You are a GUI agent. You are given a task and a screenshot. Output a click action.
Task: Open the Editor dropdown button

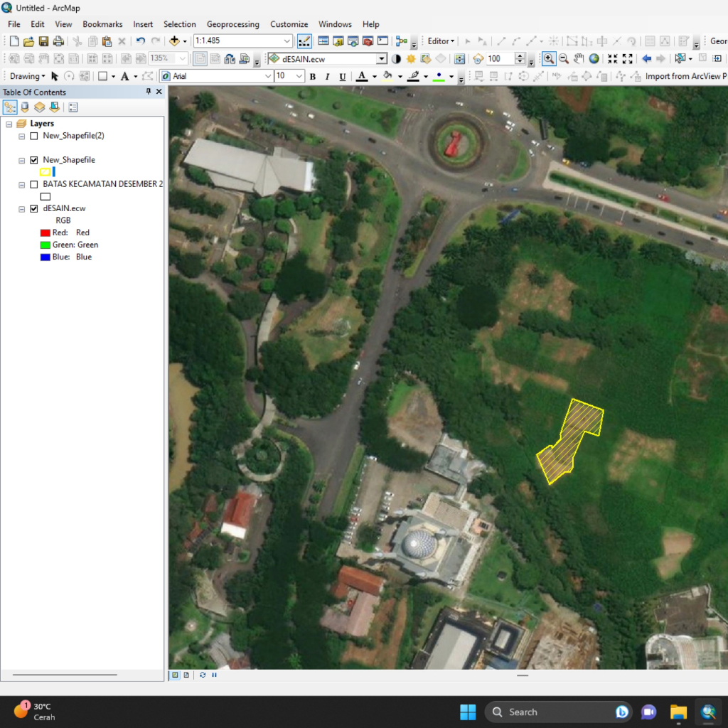pos(441,41)
